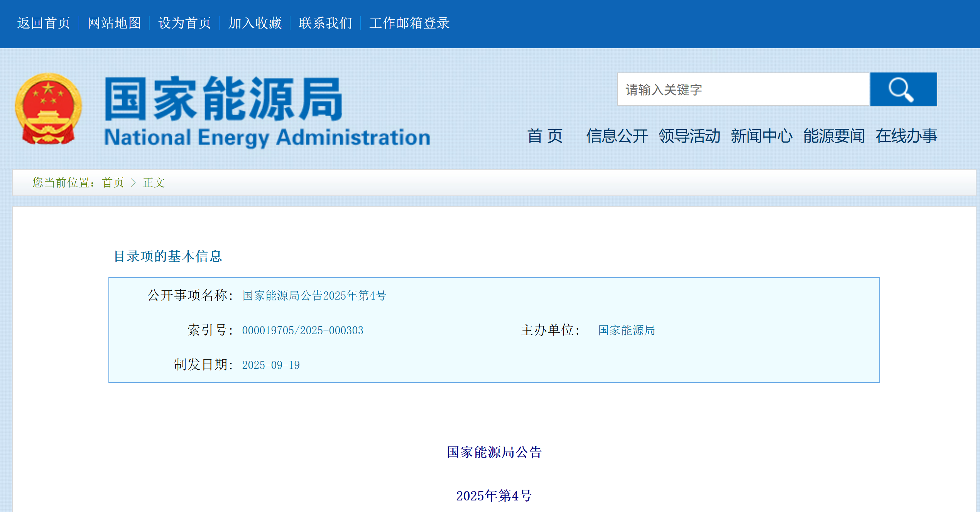Click 返回首页 in top bar
This screenshot has width=980, height=512.
[x=44, y=23]
